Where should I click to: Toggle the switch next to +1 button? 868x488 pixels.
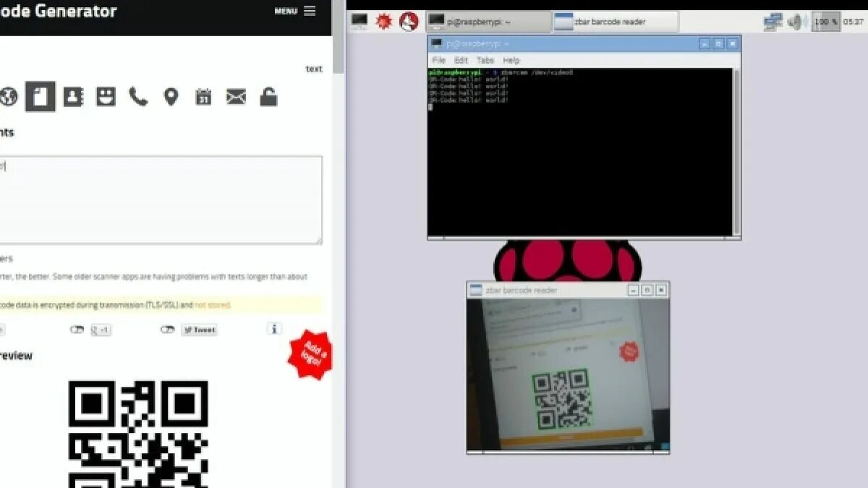point(77,330)
